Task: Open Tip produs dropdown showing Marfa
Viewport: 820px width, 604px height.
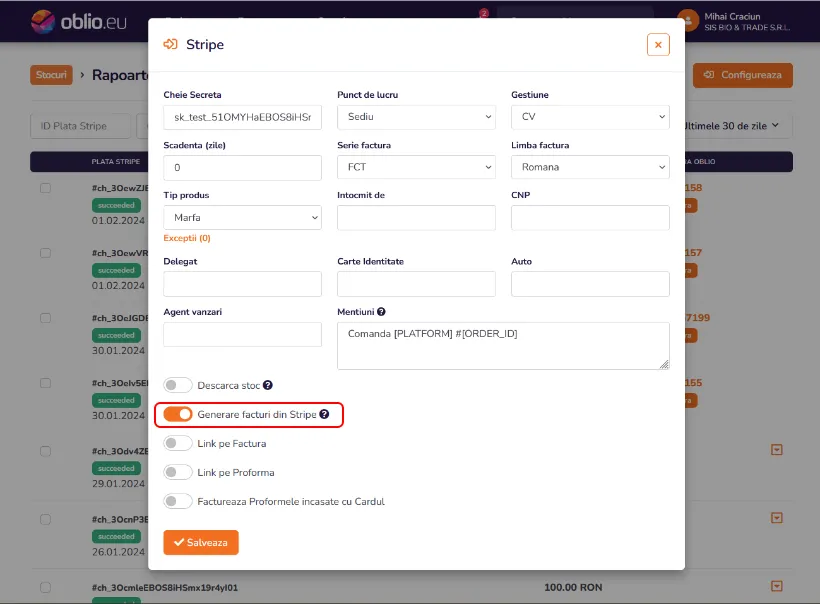Action: point(242,218)
